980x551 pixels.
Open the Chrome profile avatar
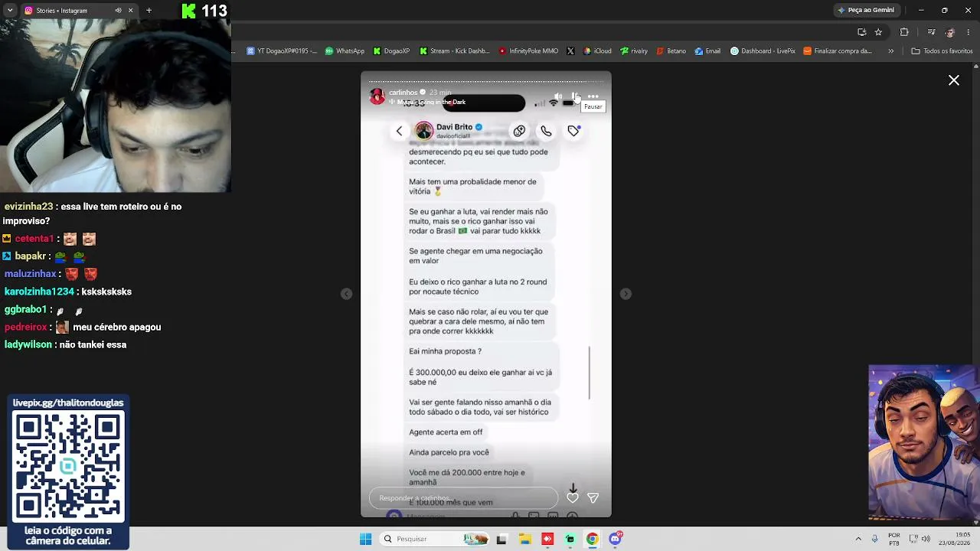point(950,32)
